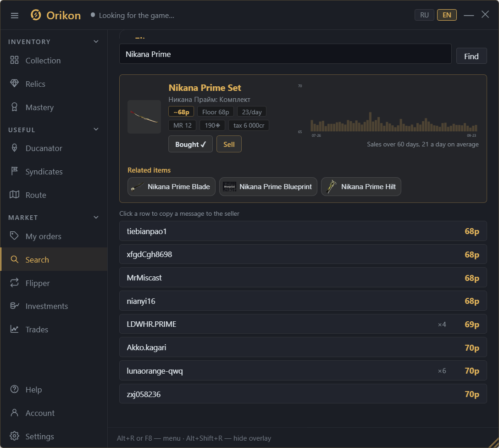This screenshot has height=448, width=499.
Task: Open Trades page
Action: click(x=54, y=329)
